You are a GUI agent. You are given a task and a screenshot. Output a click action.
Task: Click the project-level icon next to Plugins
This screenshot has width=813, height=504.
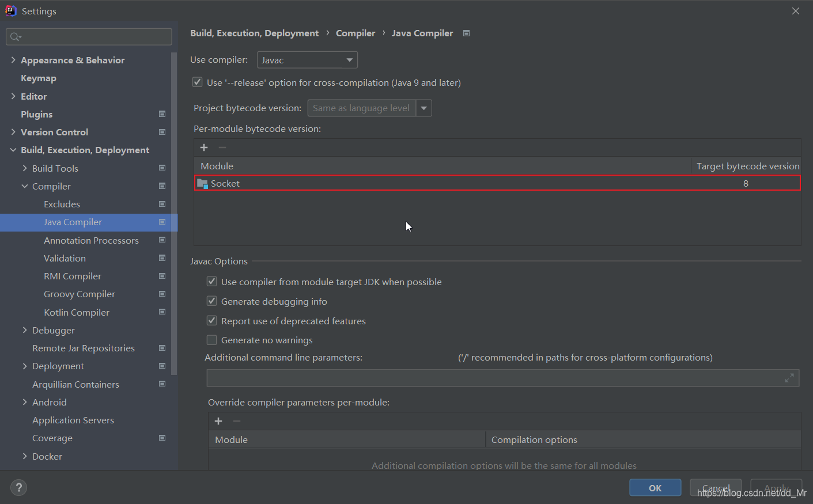click(162, 114)
